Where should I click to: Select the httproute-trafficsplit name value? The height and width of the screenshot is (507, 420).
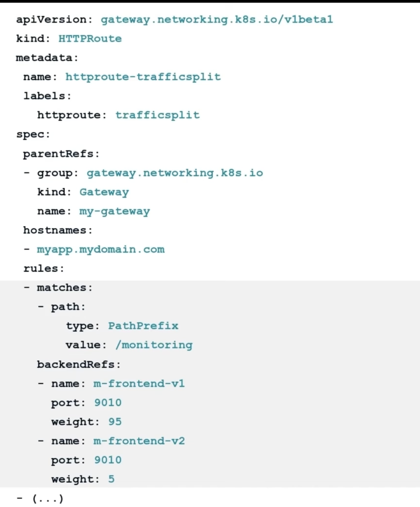143,77
